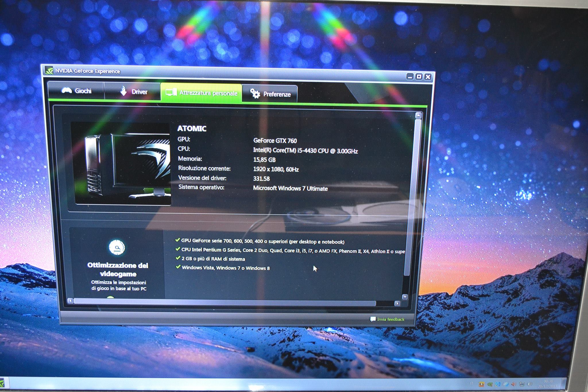Minimize the GeForce Experience window
588x392 pixels.
tap(410, 76)
